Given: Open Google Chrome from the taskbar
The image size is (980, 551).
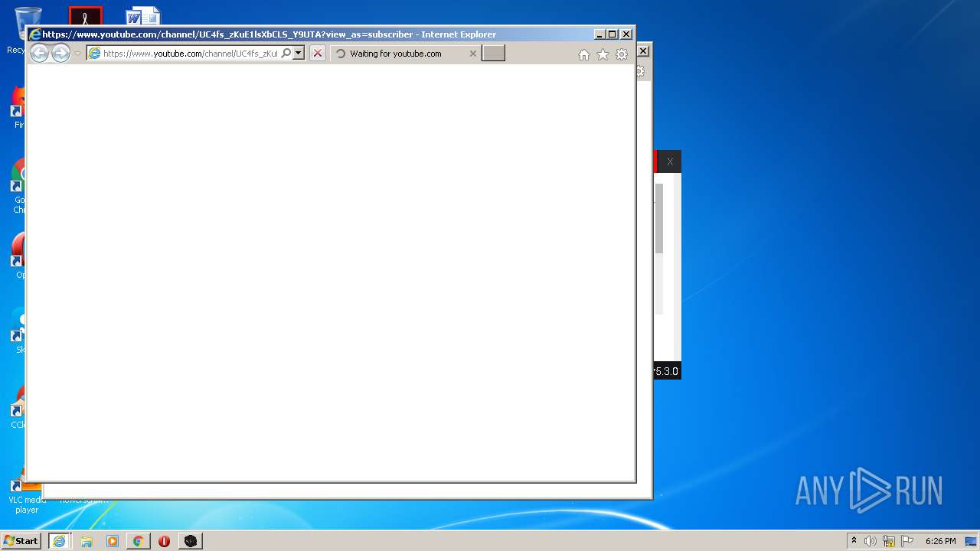Looking at the screenshot, I should point(138,541).
